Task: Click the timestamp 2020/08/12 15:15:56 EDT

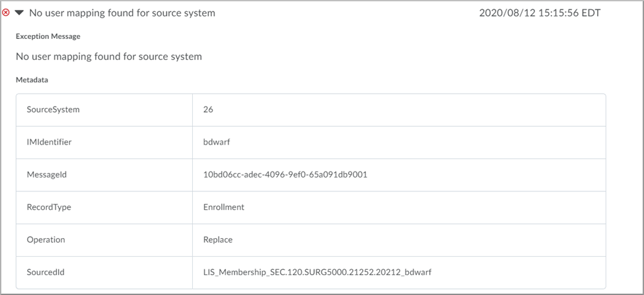Action: point(540,13)
